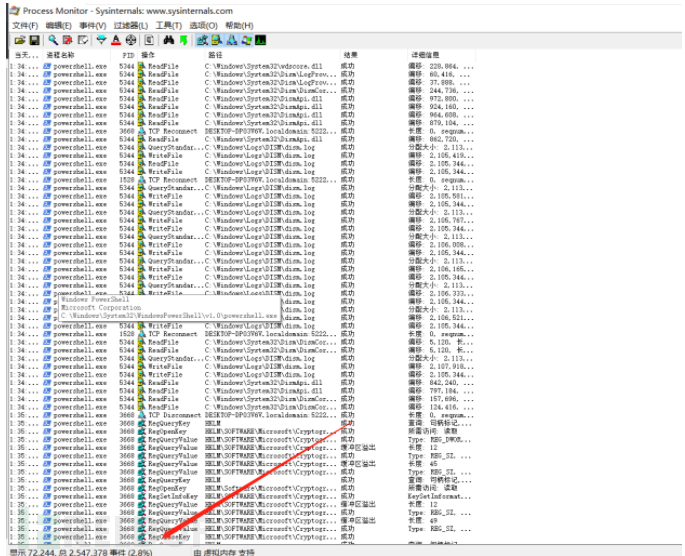
Task: Select the detail value 偏移: 60,416
Action: pyautogui.click(x=440, y=75)
